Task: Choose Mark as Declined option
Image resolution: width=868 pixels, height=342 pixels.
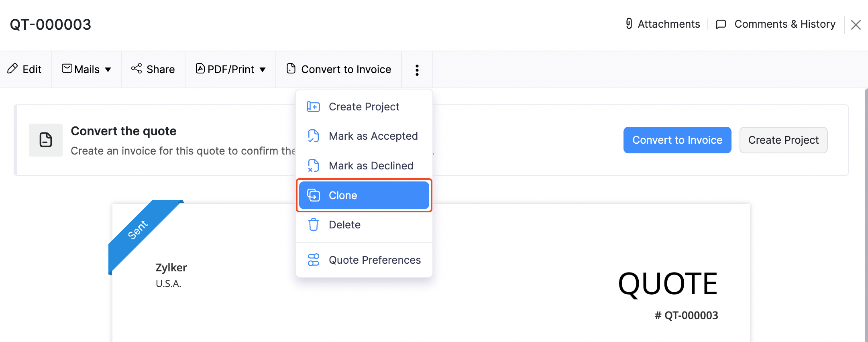Action: (371, 166)
